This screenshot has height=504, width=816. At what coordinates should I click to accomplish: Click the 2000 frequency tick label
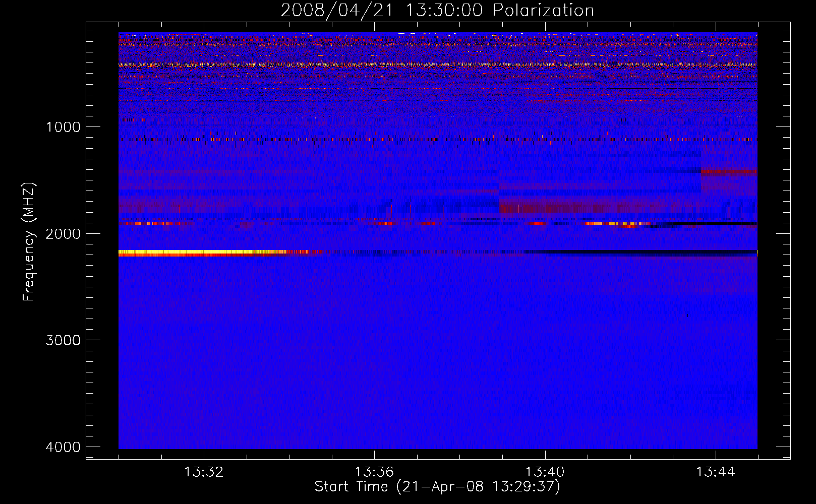pyautogui.click(x=63, y=233)
